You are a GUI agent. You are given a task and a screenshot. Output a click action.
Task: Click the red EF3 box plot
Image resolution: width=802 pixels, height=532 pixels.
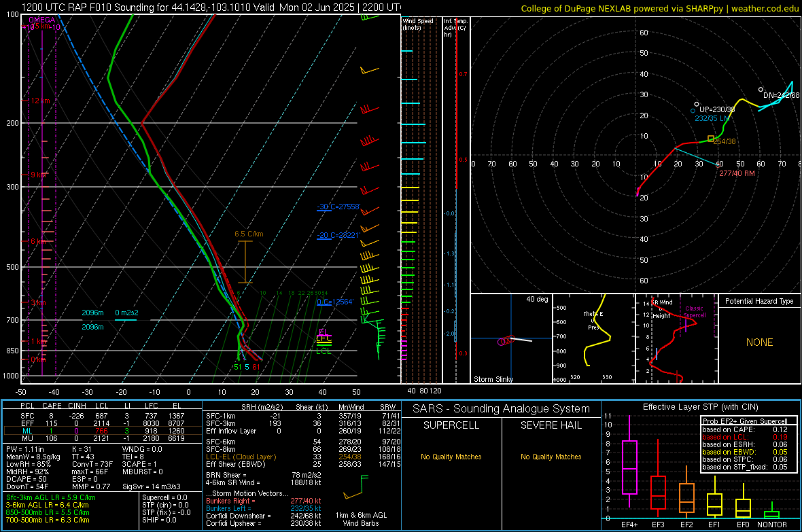(658, 479)
